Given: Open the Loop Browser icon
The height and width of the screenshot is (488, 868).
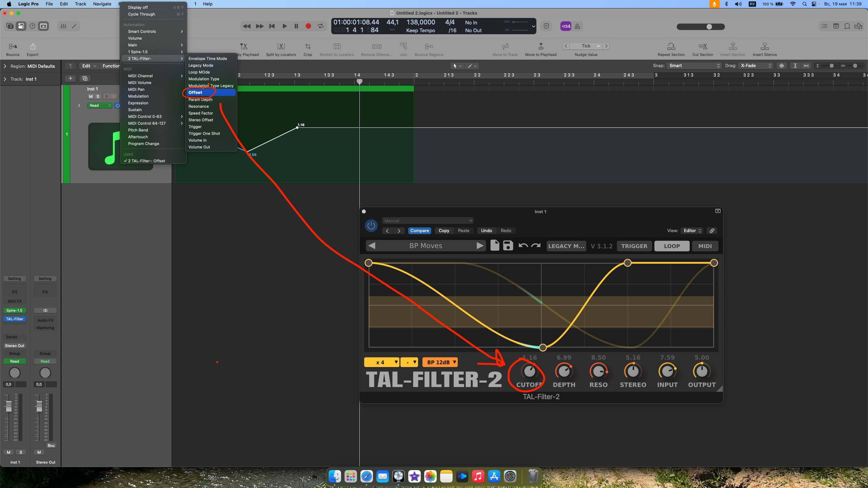Looking at the screenshot, I should pyautogui.click(x=847, y=26).
